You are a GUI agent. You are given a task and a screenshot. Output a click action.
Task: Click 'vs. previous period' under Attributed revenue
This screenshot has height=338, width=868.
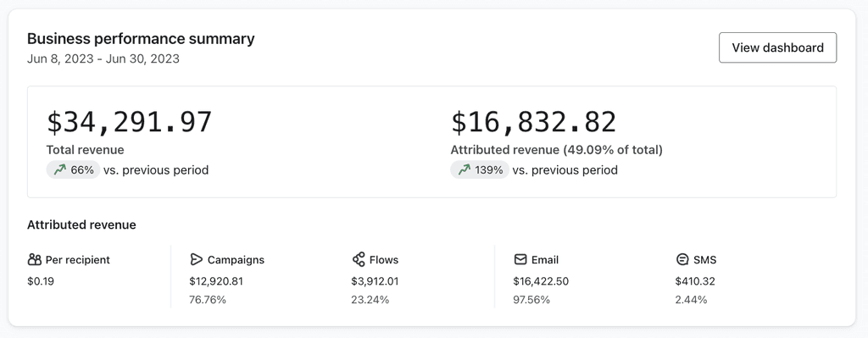tap(565, 169)
